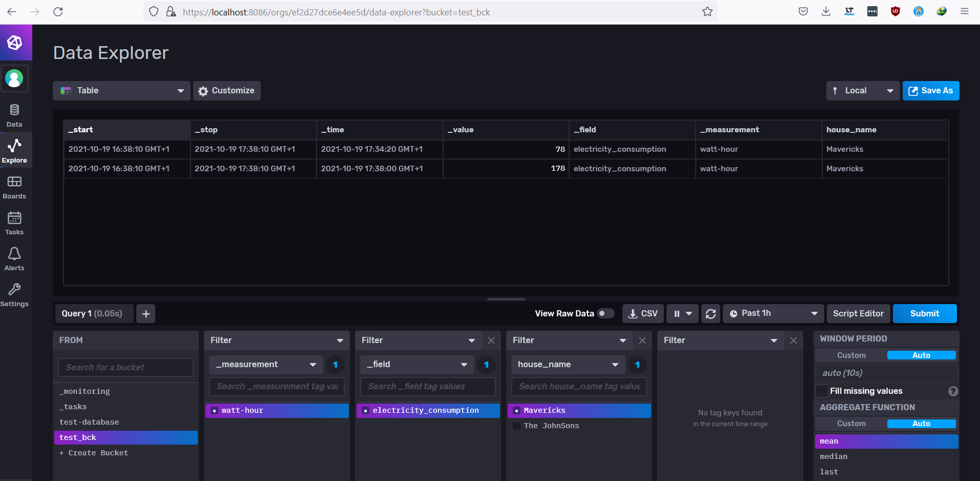Click the InfluxDB logo icon

[x=14, y=43]
